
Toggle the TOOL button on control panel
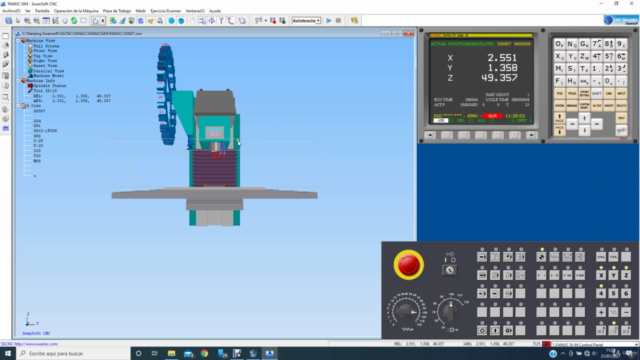(613, 257)
